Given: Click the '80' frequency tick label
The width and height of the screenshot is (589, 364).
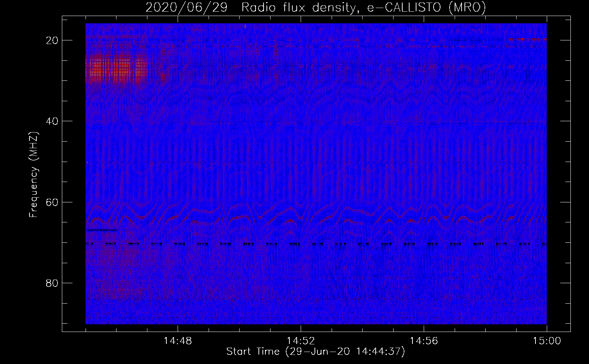Looking at the screenshot, I should 52,283.
